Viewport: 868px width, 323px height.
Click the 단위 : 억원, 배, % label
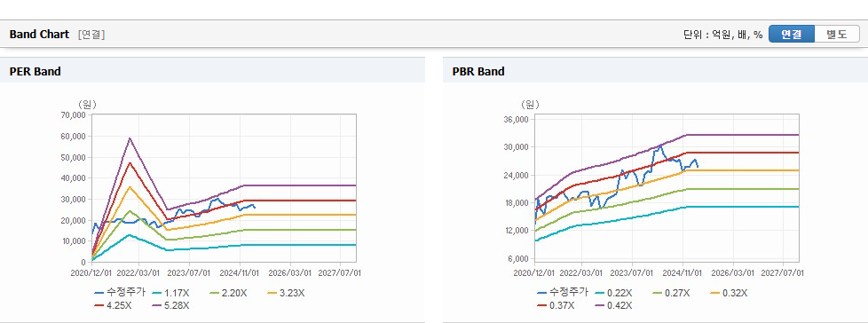(723, 35)
